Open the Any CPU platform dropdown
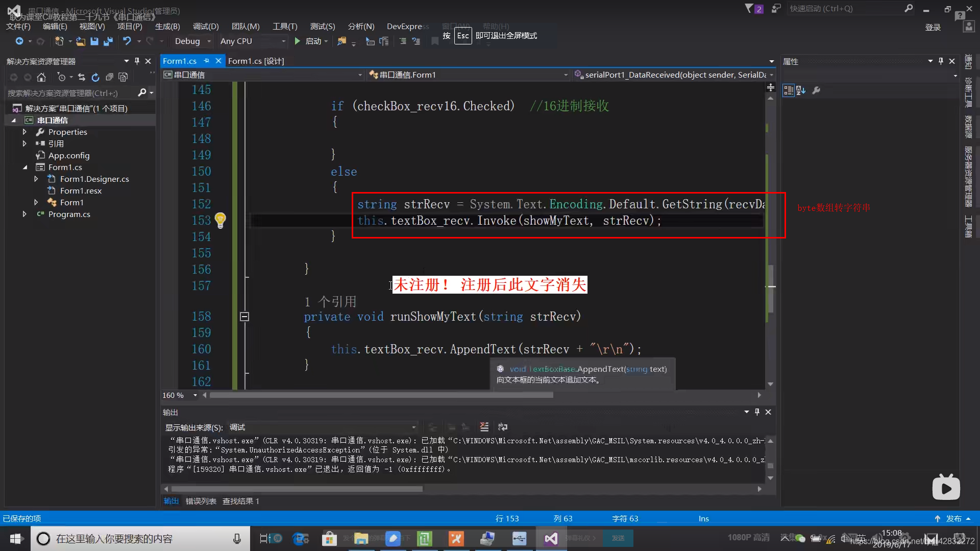This screenshot has height=551, width=980. [253, 41]
